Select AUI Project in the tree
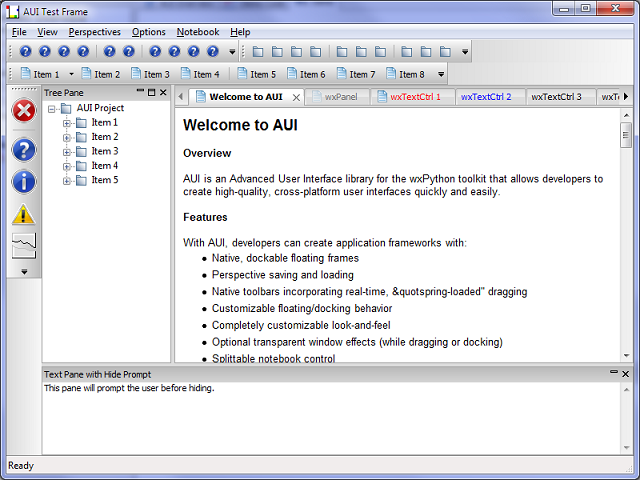 tap(100, 108)
